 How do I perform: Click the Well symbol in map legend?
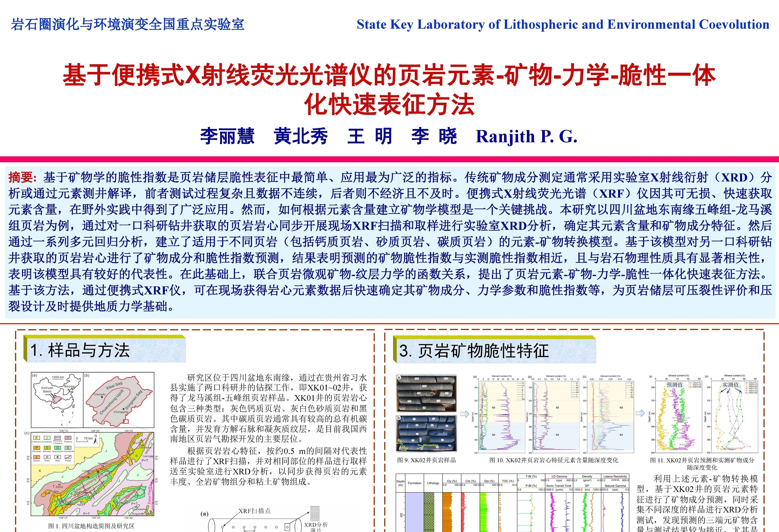[57, 457]
